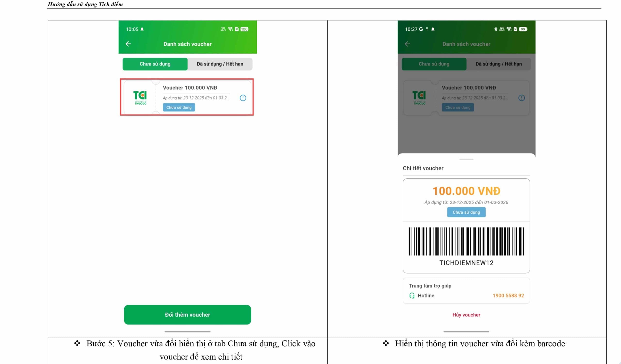Click the back arrow on right voucher screen
Image resolution: width=621 pixels, height=364 pixels.
[408, 44]
